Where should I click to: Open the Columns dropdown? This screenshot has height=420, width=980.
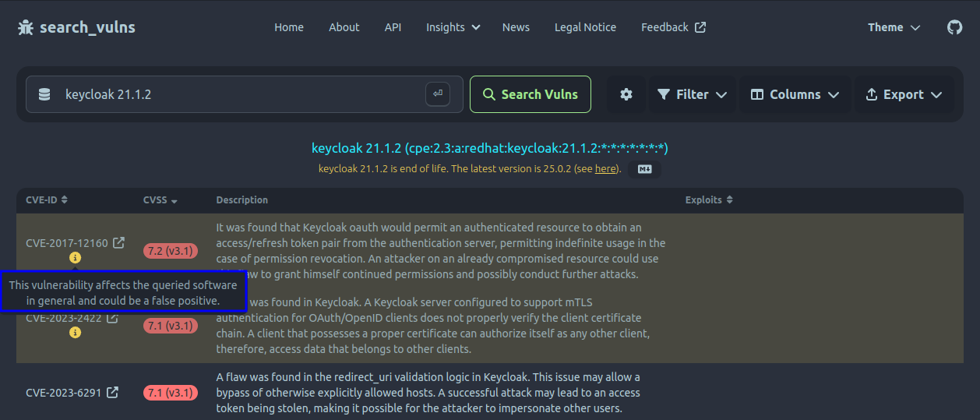click(x=795, y=94)
